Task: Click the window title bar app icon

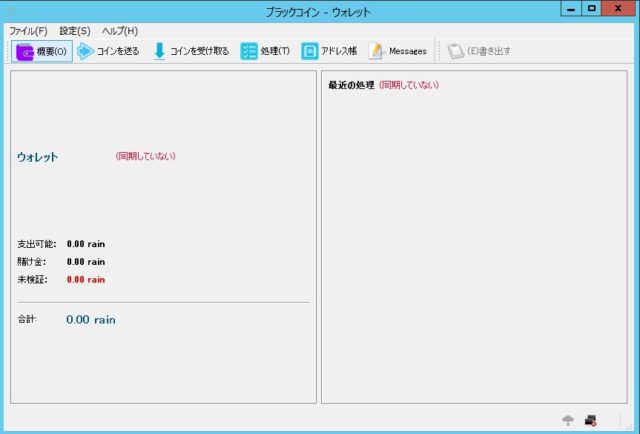Action: coord(11,12)
